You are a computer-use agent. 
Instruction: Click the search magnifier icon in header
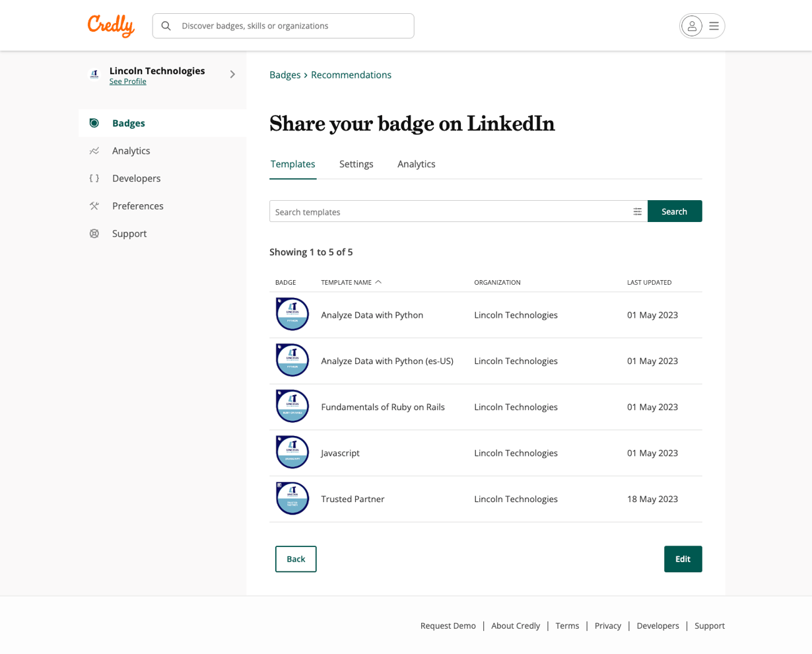(166, 26)
